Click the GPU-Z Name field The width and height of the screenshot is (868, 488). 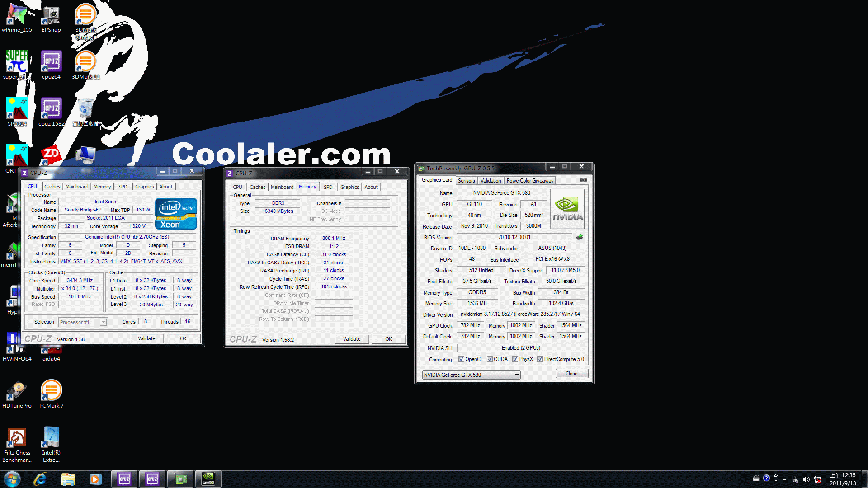501,193
